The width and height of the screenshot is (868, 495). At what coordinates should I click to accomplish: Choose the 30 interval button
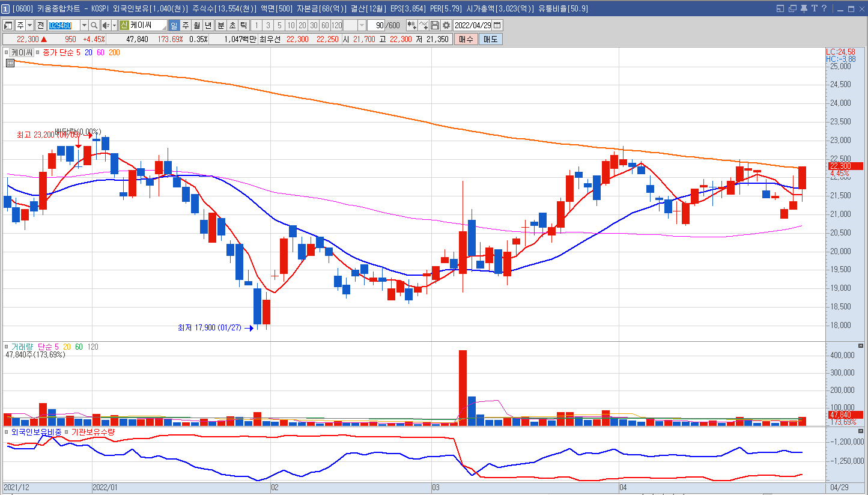(x=314, y=25)
